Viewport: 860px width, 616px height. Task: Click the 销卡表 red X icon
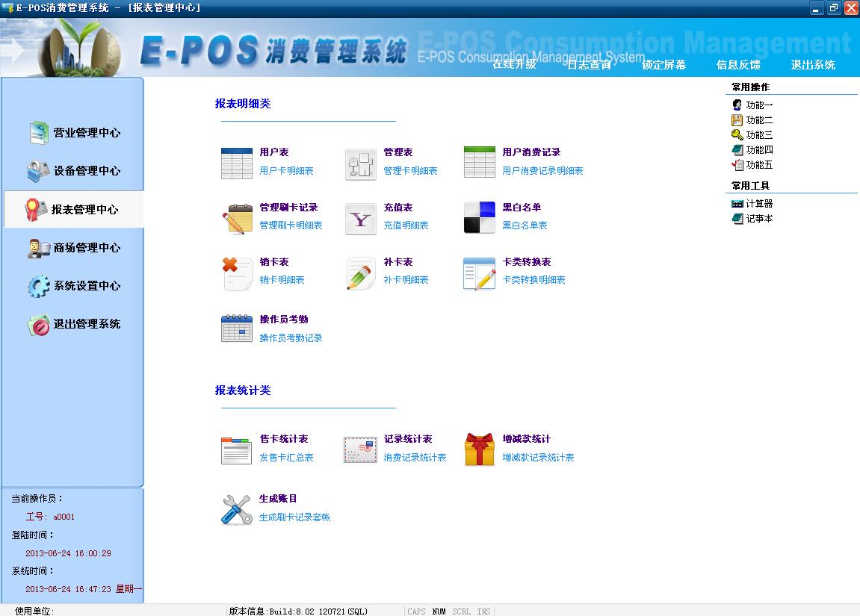[x=237, y=273]
